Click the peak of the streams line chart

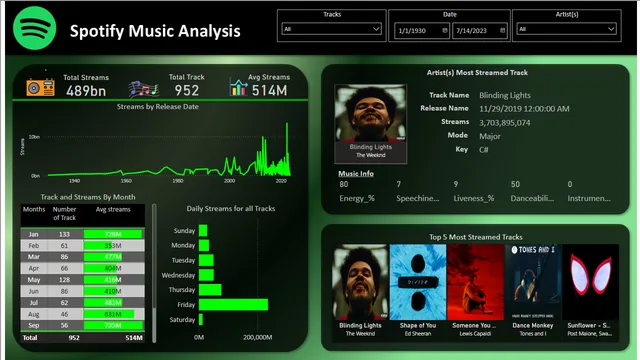(x=287, y=124)
